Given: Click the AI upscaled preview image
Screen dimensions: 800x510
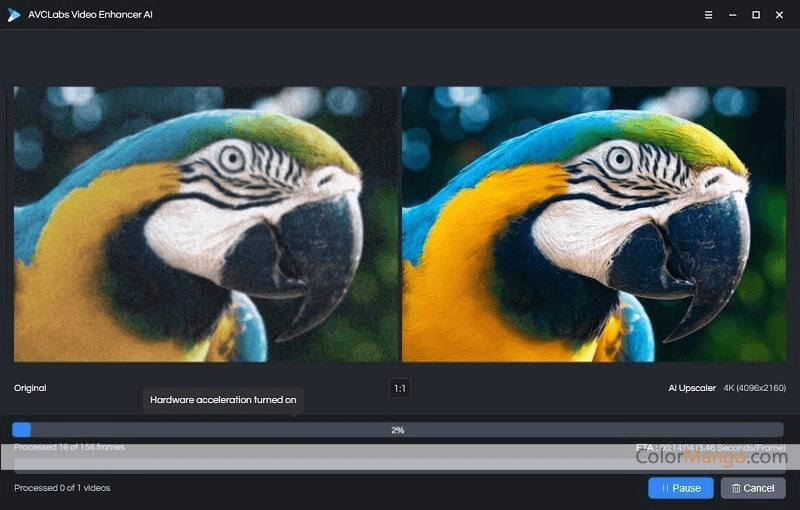Looking at the screenshot, I should (593, 223).
